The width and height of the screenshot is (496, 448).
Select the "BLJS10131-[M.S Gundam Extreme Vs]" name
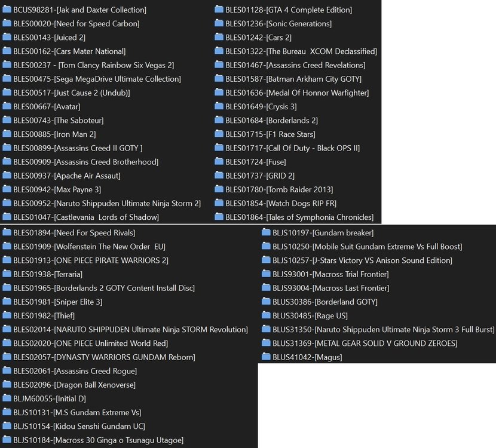tap(77, 413)
